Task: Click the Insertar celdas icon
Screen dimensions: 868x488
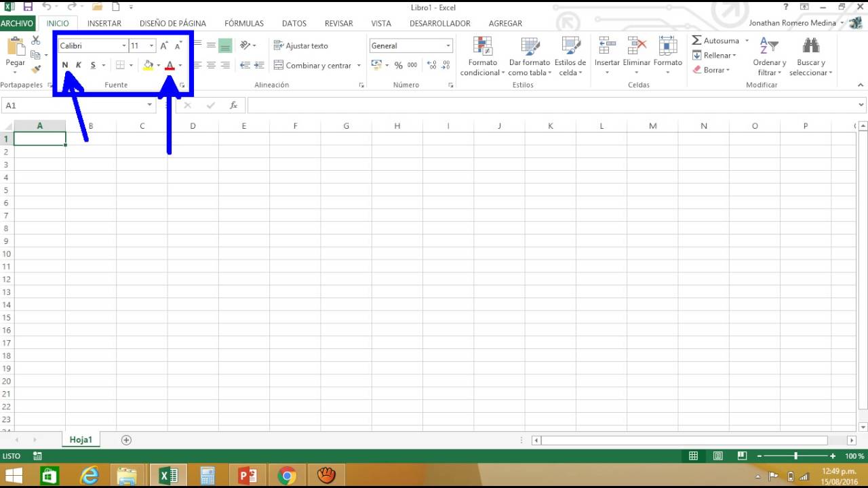Action: 607,46
